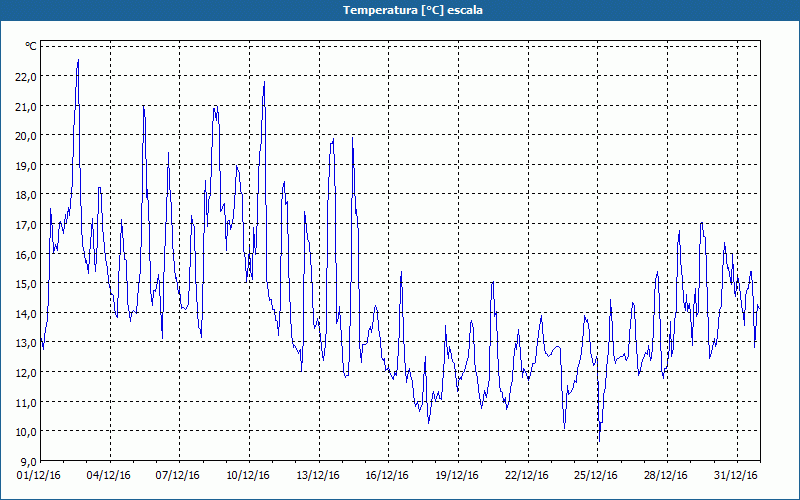This screenshot has height=500, width=800.
Task: Click the 04/12/16 date label
Action: (109, 476)
